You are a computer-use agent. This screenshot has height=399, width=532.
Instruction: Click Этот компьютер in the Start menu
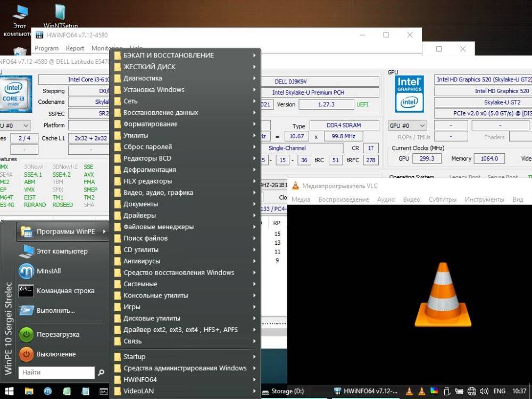[x=62, y=252]
